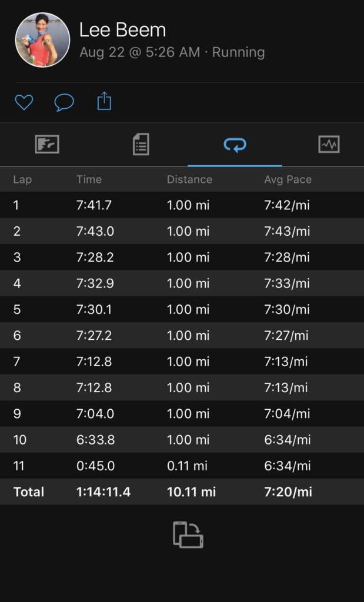364x602 pixels.
Task: Tap the Lap column header
Action: click(x=22, y=179)
